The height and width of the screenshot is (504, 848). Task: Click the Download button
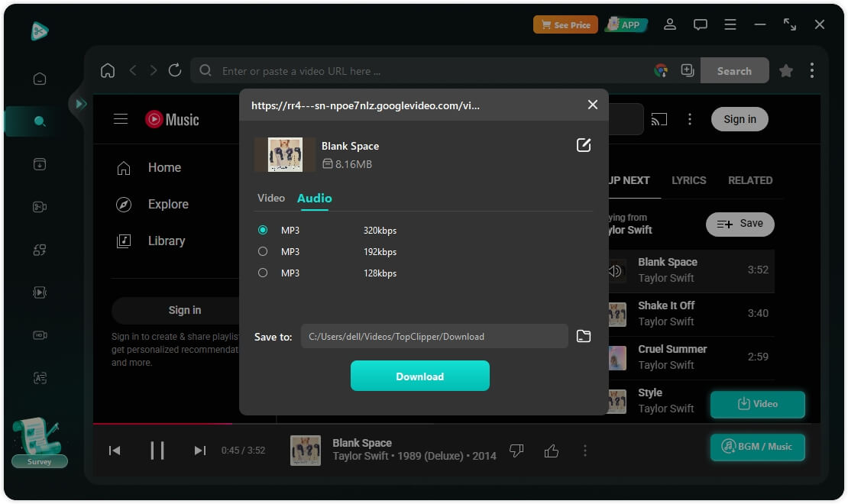419,376
